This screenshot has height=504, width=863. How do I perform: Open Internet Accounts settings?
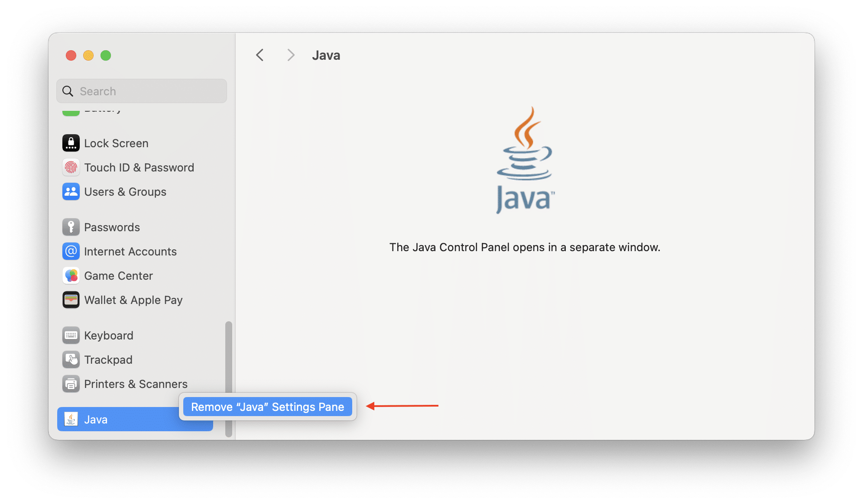130,251
